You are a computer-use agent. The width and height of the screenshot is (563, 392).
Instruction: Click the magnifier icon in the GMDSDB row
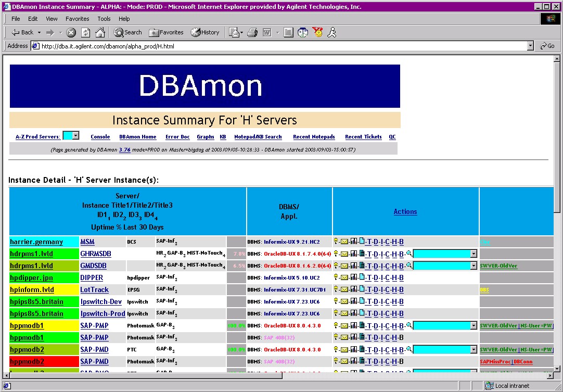pos(408,265)
